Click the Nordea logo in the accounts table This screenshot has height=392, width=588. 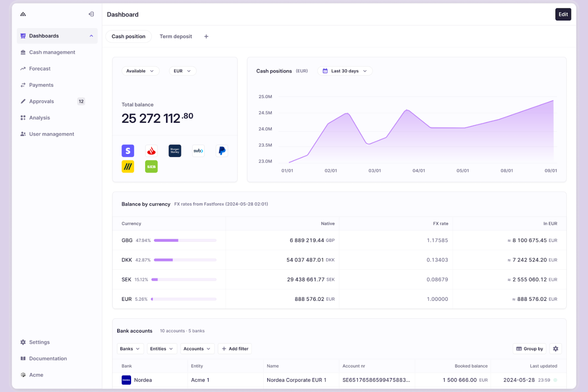(x=126, y=380)
